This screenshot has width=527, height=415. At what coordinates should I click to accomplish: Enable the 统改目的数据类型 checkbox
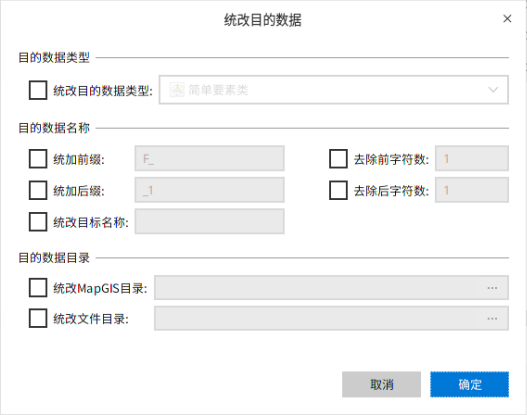[x=38, y=90]
